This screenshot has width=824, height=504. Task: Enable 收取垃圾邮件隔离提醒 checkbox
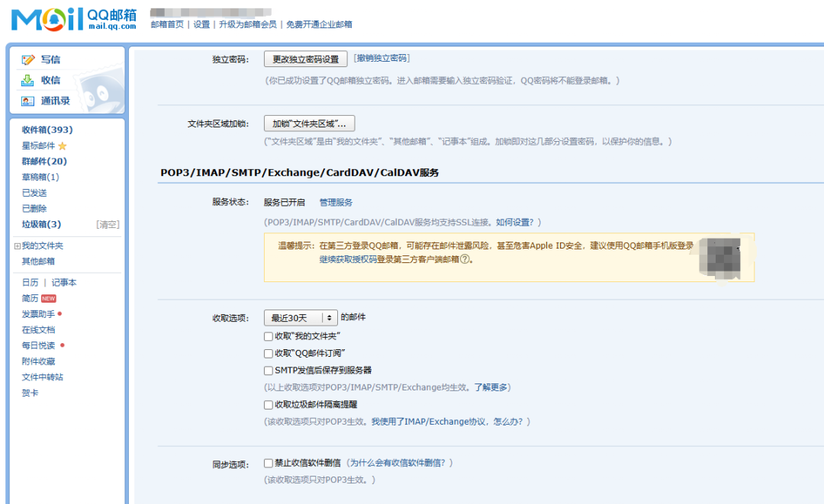tap(269, 405)
